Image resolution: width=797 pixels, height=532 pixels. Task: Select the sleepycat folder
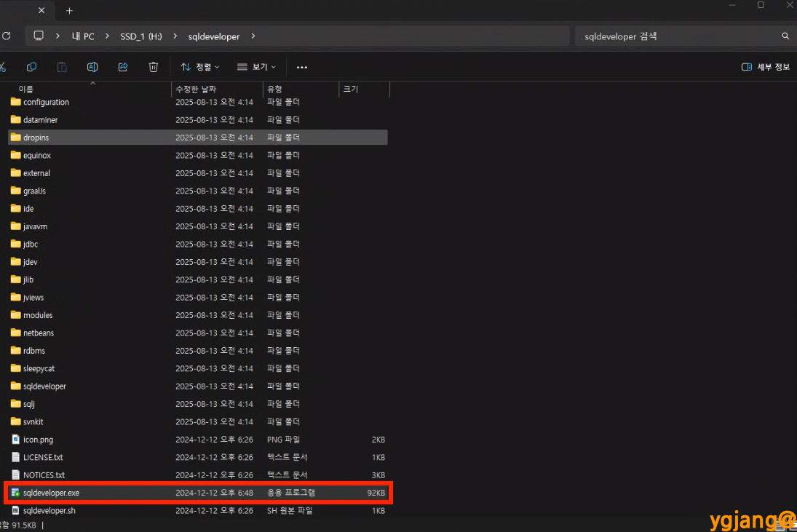tap(198, 368)
